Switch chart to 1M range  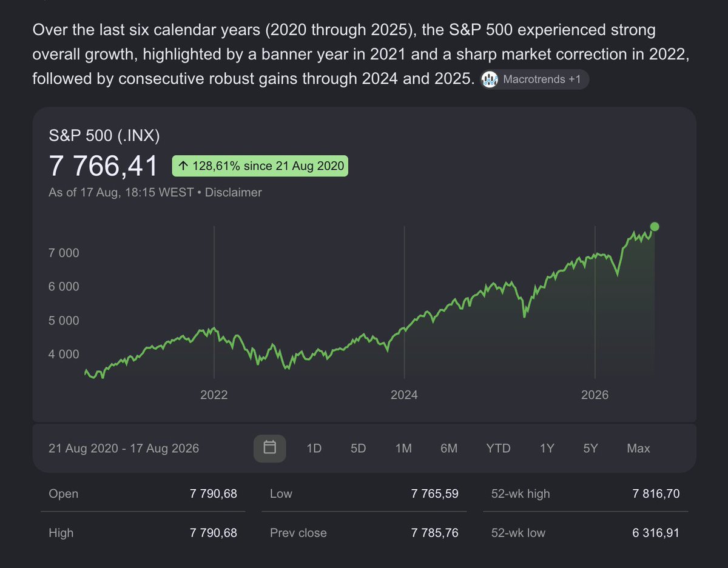point(403,449)
